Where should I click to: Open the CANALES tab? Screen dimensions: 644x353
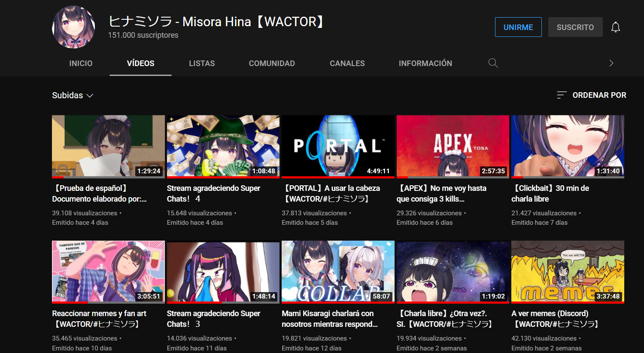click(x=347, y=63)
